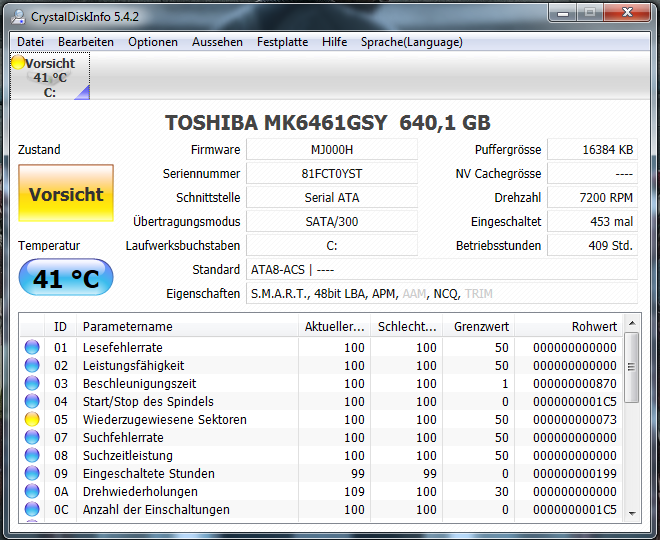Viewport: 661px width, 540px height.
Task: Click the Puffergrösse value 16384 KB
Action: [x=592, y=150]
